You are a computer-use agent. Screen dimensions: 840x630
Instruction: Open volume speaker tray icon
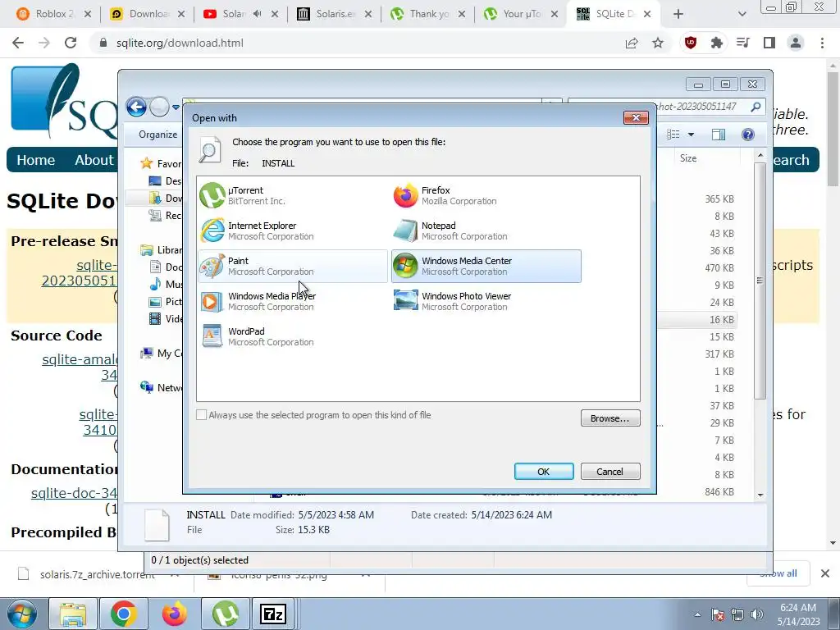(x=756, y=614)
